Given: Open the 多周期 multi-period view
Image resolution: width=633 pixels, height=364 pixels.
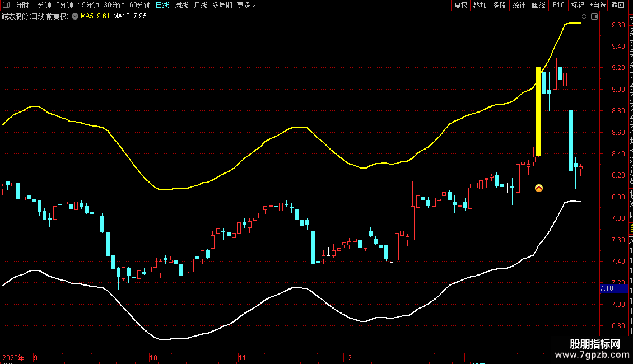Looking at the screenshot, I should (222, 5).
